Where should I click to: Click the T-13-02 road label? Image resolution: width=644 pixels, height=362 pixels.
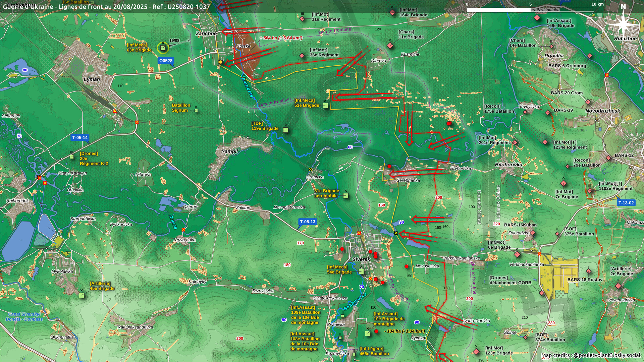point(626,202)
